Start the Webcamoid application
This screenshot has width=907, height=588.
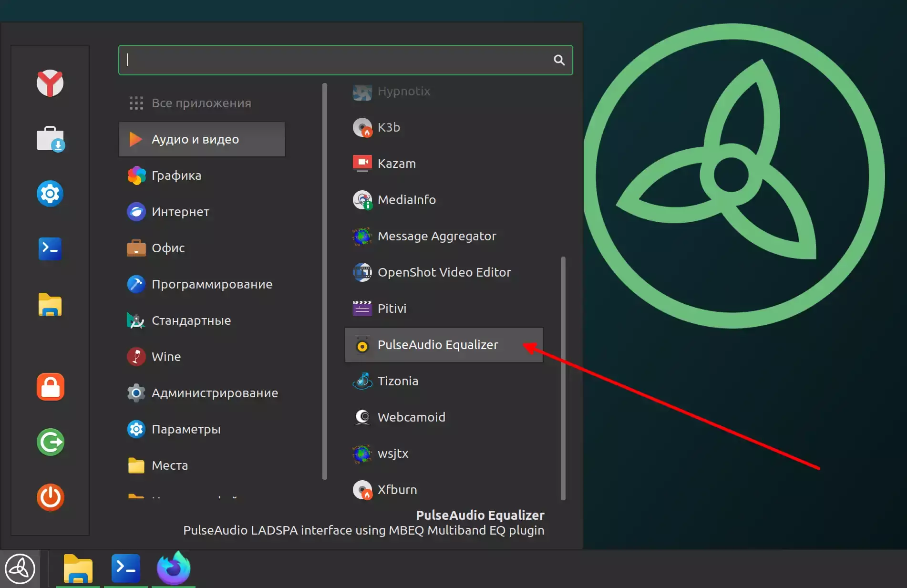point(444,417)
